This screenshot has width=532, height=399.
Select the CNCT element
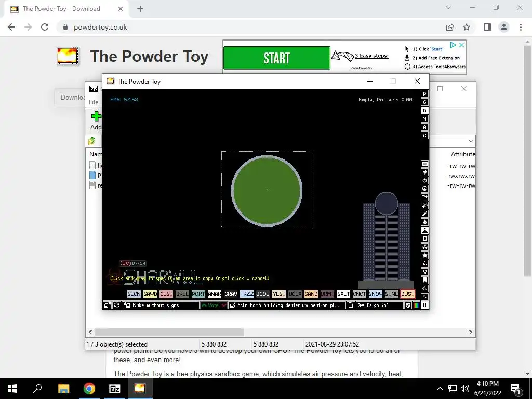point(360,294)
